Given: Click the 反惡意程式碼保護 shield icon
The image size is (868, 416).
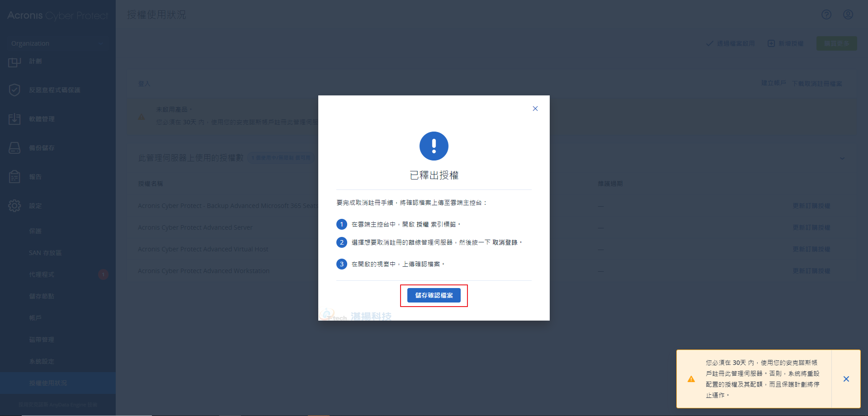Looking at the screenshot, I should (x=14, y=90).
